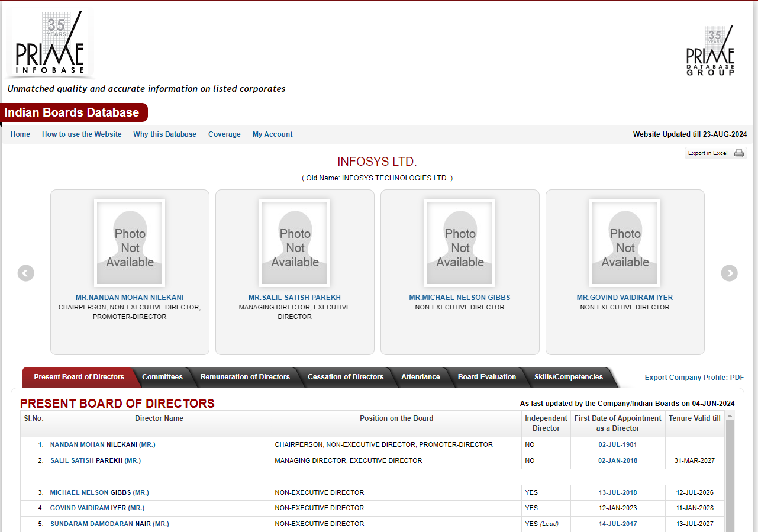
Task: Click the directors table vertical scrollbar
Action: 730,473
